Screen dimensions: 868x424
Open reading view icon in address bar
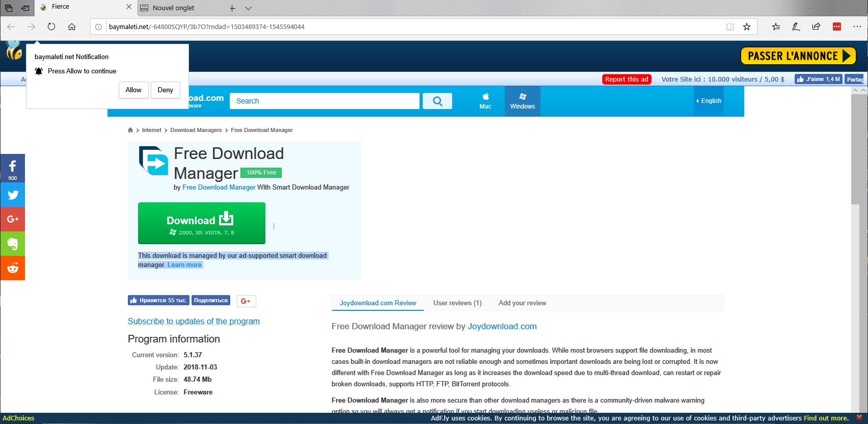pos(730,26)
